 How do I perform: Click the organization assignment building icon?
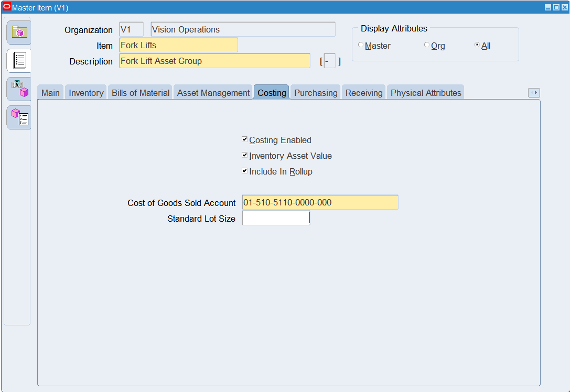pyautogui.click(x=19, y=89)
